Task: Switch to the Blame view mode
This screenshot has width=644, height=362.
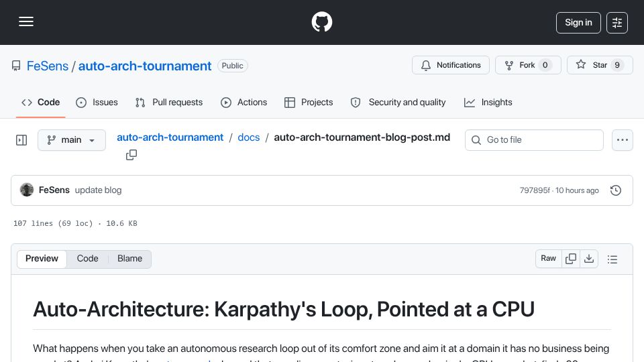Action: (129, 259)
